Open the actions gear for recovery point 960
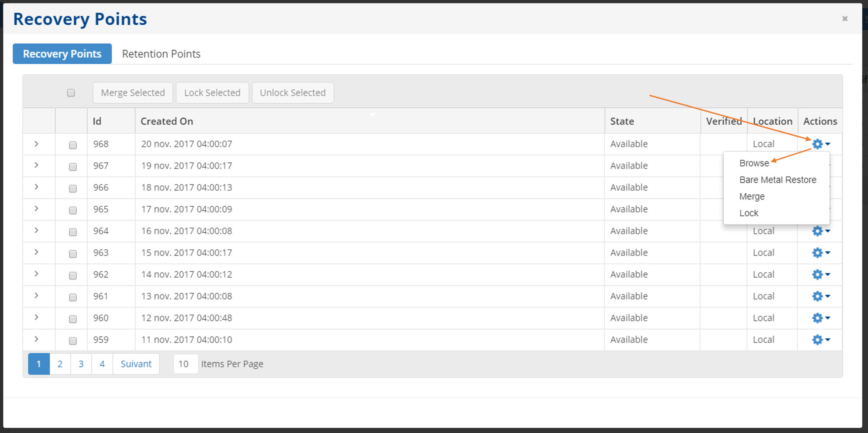 coord(820,318)
